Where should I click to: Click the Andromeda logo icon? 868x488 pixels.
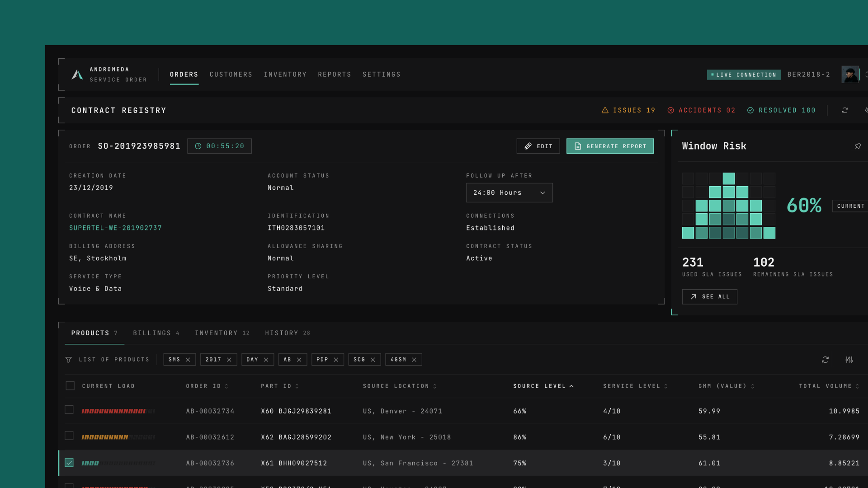(77, 75)
